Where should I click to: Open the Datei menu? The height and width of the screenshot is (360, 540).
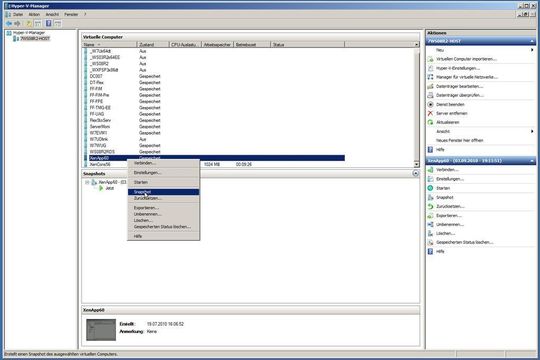point(18,14)
